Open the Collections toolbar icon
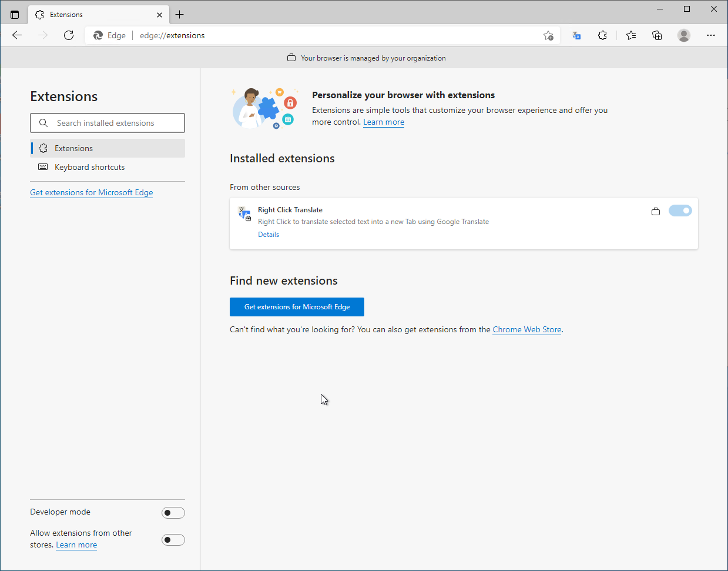The image size is (728, 571). 657,35
